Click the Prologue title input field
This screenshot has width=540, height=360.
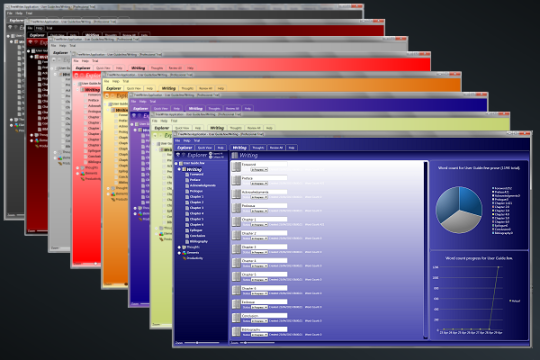[264, 206]
